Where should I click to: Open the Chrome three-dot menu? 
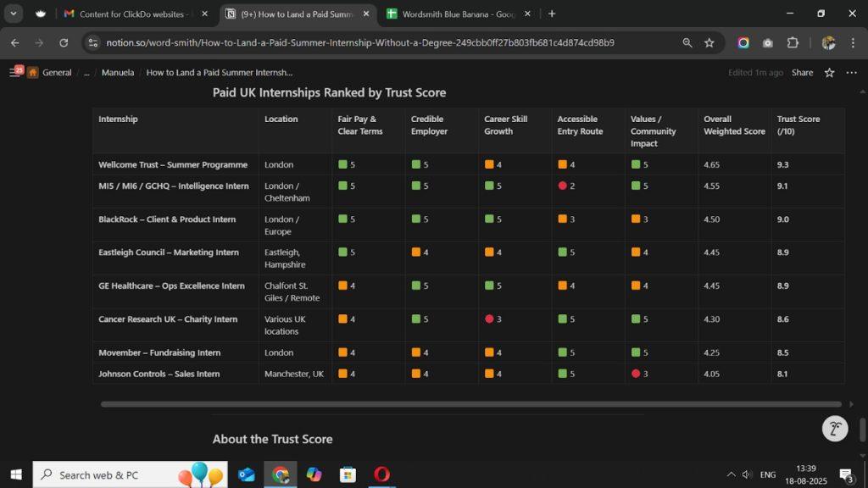pyautogui.click(x=853, y=42)
